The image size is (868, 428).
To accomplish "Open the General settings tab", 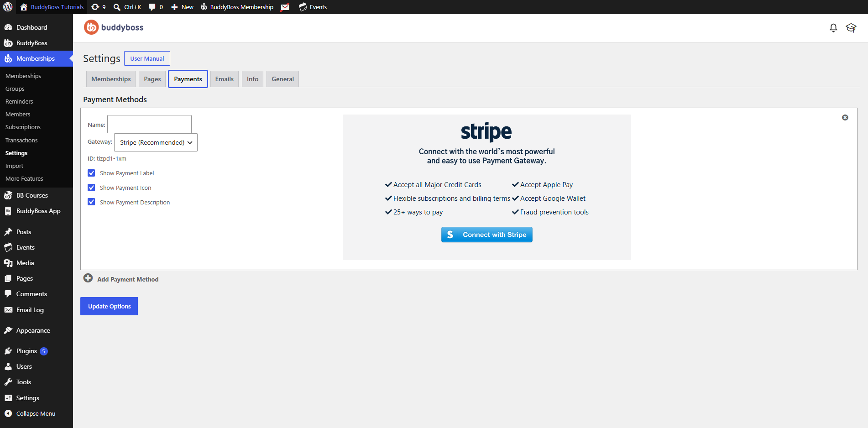I will (x=283, y=79).
